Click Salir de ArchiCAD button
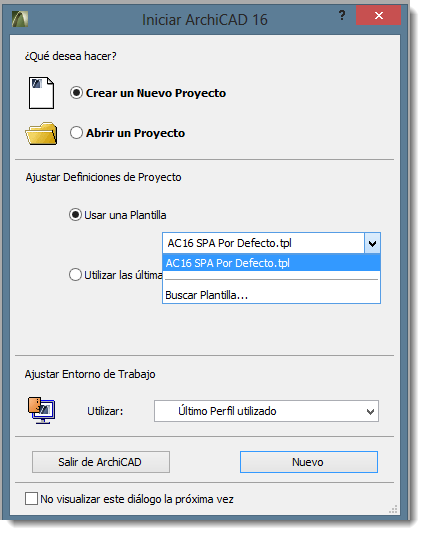 point(101,462)
